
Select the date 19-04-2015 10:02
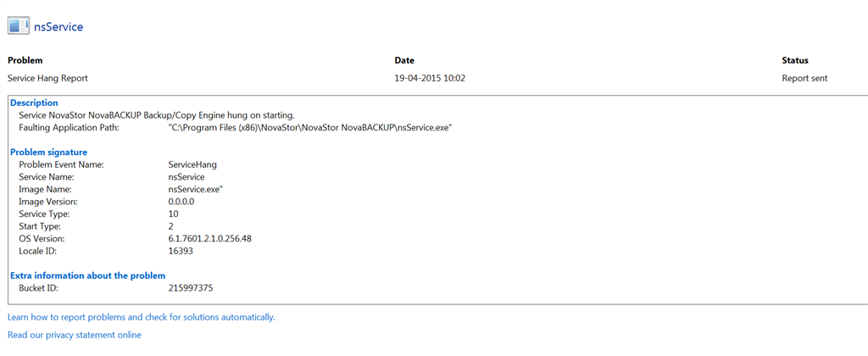[x=430, y=78]
